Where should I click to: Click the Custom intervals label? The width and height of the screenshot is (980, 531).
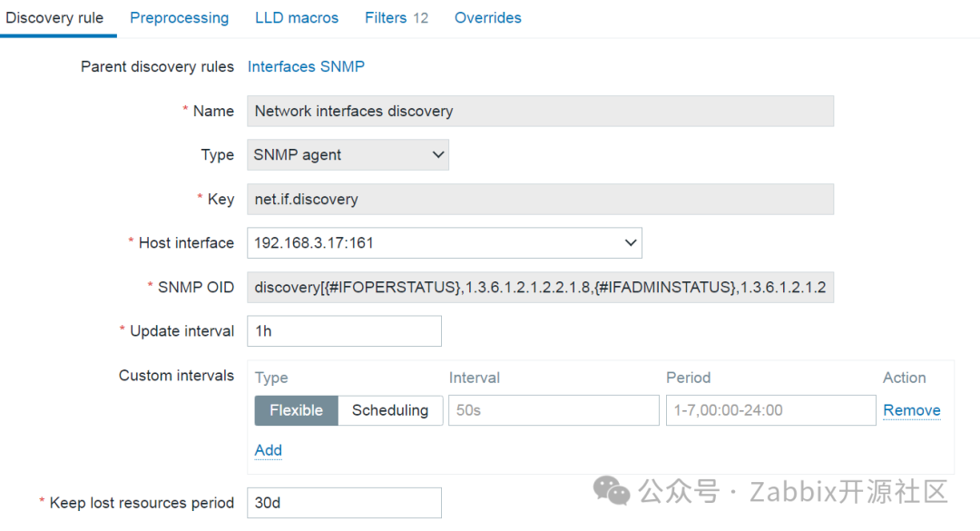pyautogui.click(x=176, y=375)
